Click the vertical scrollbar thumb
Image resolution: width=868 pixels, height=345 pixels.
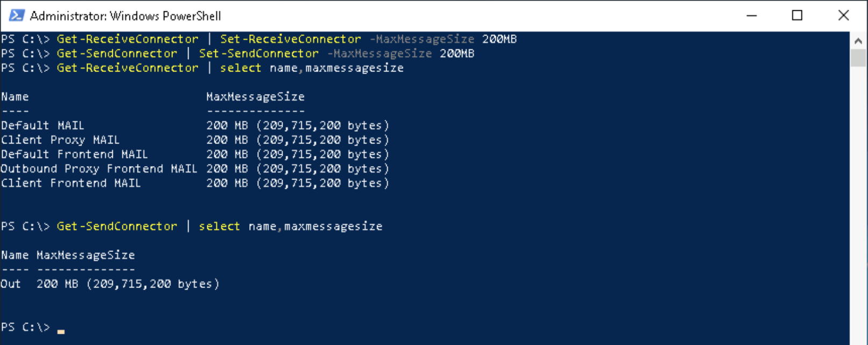click(858, 58)
